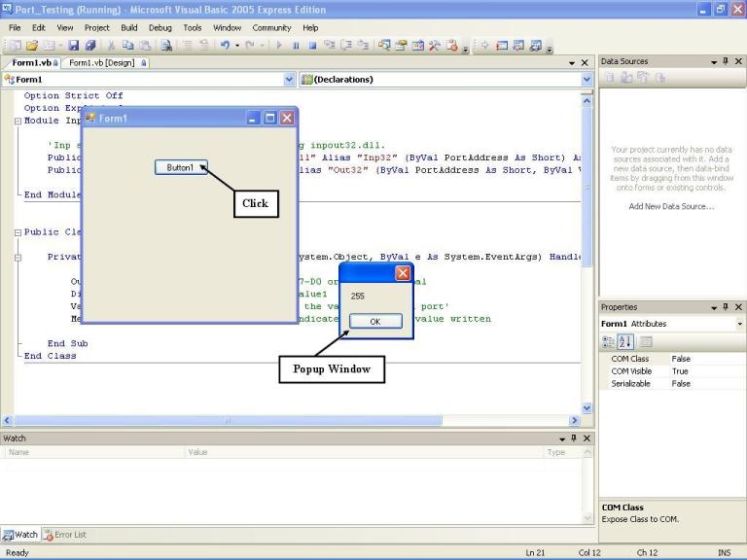This screenshot has height=560, width=747.
Task: Open Watch window position dropdown
Action: pos(562,439)
